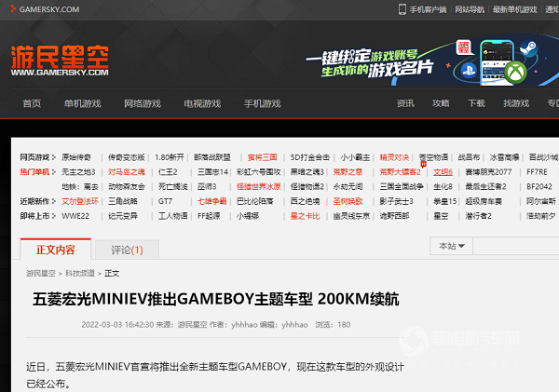Click the GAMERSKY.COM top-left logo
559x392 pixels.
[x=45, y=9]
